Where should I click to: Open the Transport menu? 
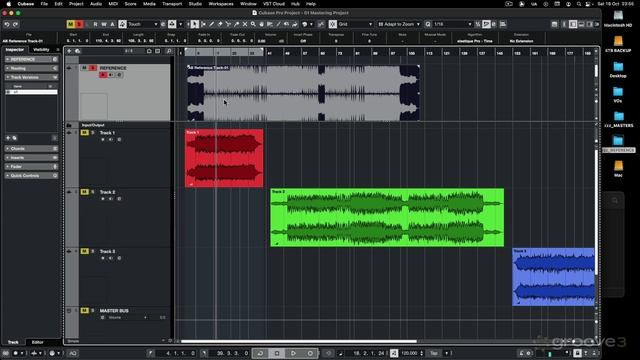(x=172, y=4)
